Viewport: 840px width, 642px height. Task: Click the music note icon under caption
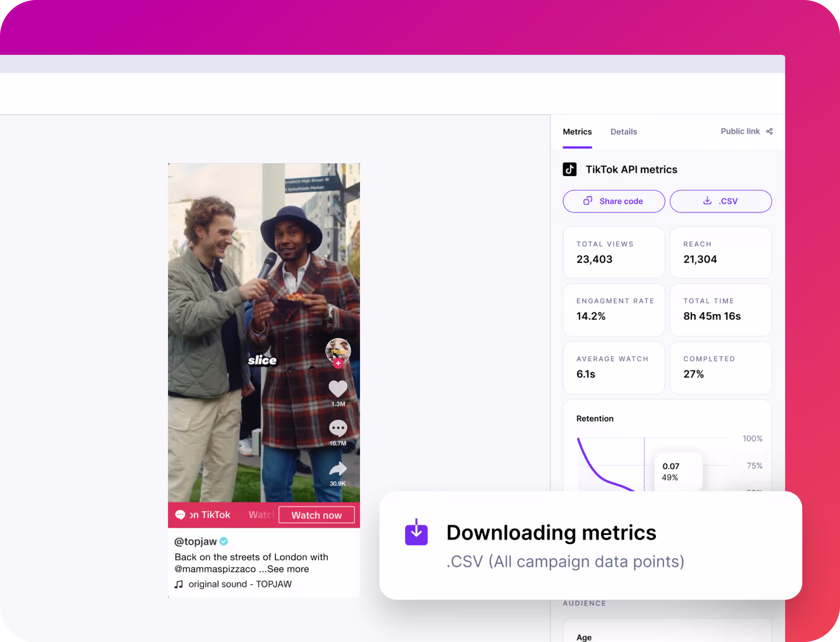179,584
